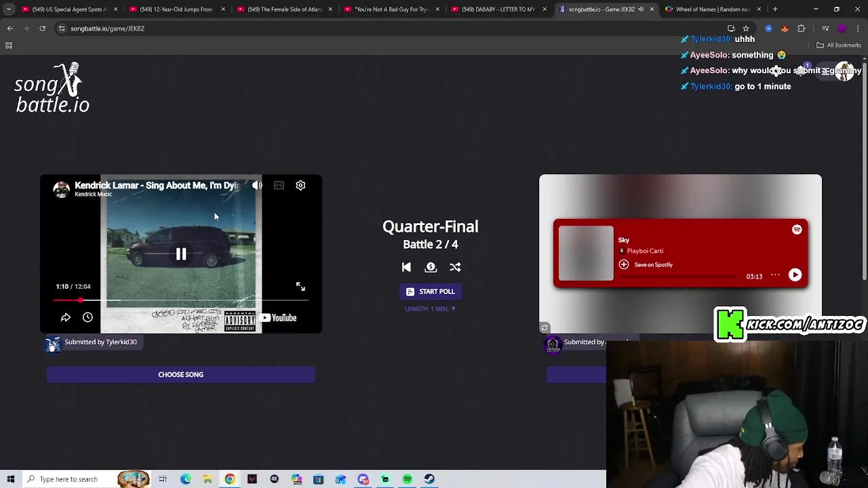Open File Explorer from taskbar
The height and width of the screenshot is (488, 868).
pos(208,479)
